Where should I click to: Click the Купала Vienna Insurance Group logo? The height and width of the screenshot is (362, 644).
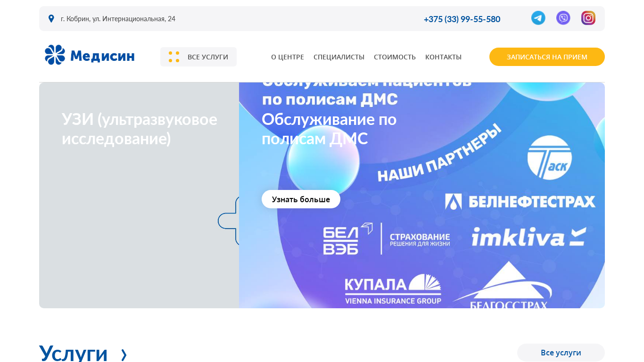(393, 289)
